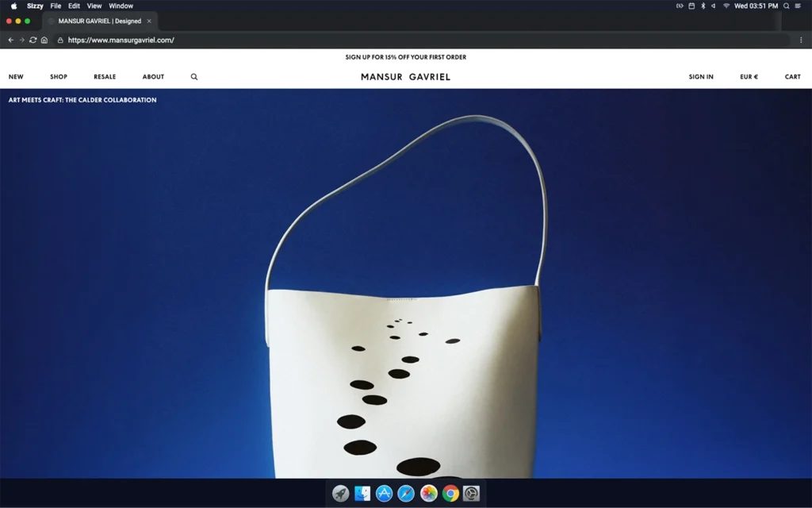Click the SIGN IN link
Image resolution: width=812 pixels, height=508 pixels.
(x=700, y=77)
